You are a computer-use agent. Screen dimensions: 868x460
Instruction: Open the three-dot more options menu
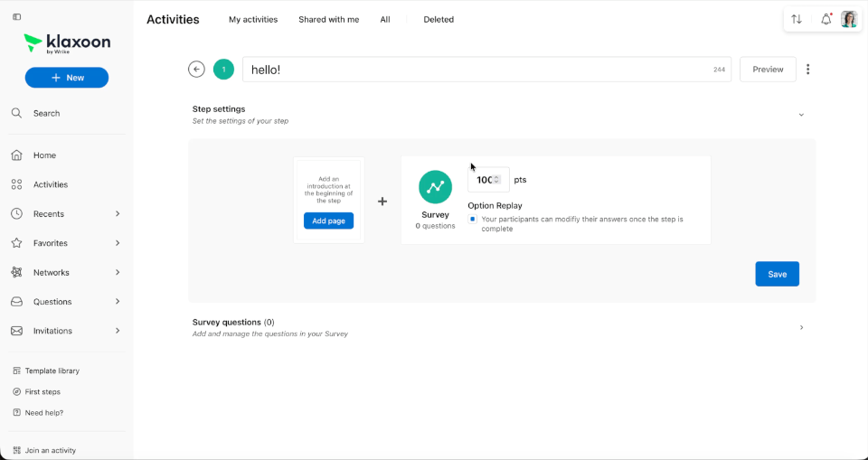point(808,70)
